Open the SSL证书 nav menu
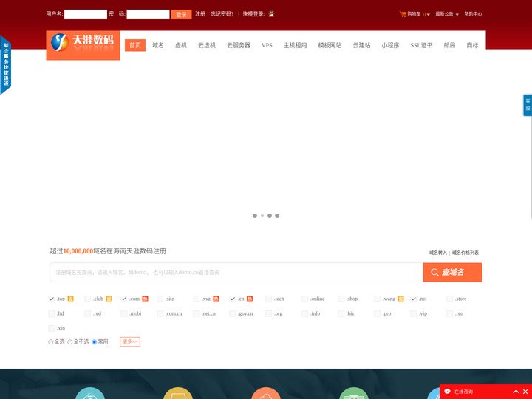 [x=421, y=45]
